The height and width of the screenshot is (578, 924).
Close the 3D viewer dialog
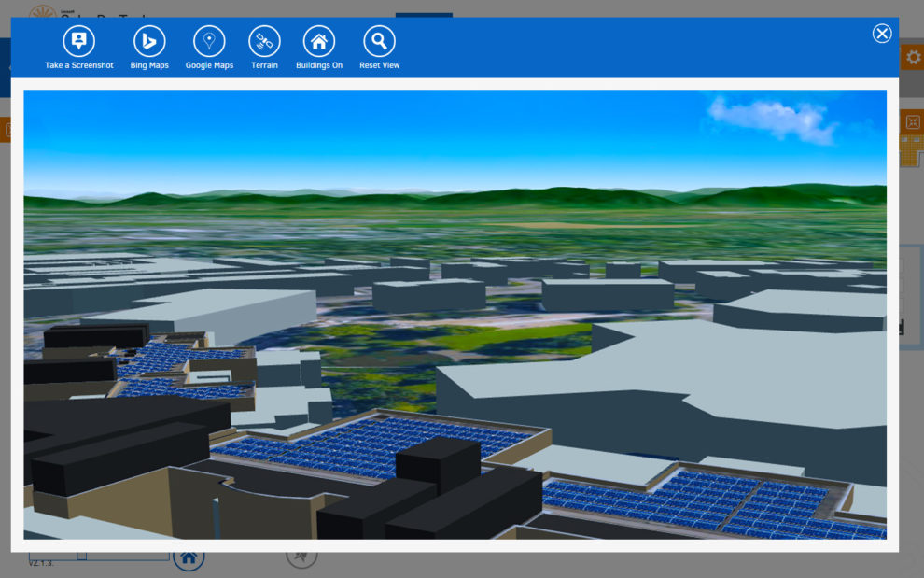[x=882, y=34]
